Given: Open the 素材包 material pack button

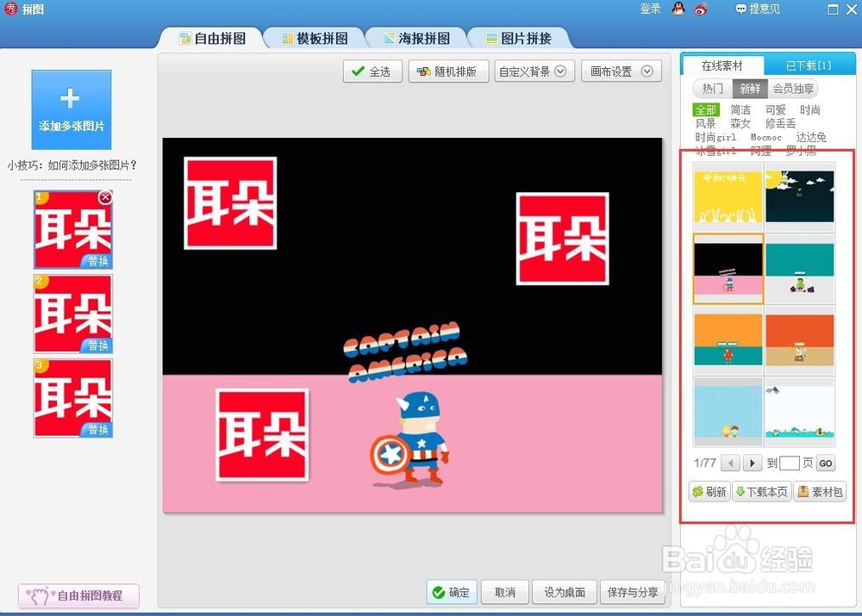Looking at the screenshot, I should [x=821, y=492].
